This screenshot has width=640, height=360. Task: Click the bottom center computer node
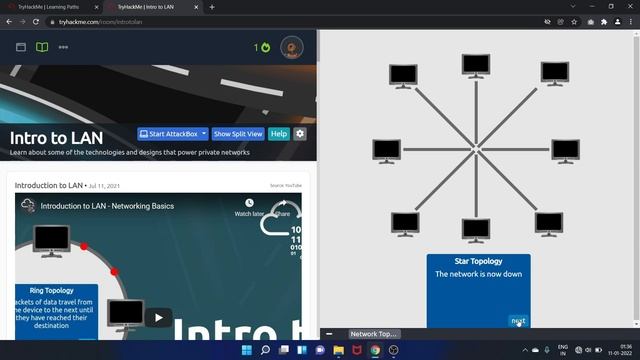tap(476, 230)
